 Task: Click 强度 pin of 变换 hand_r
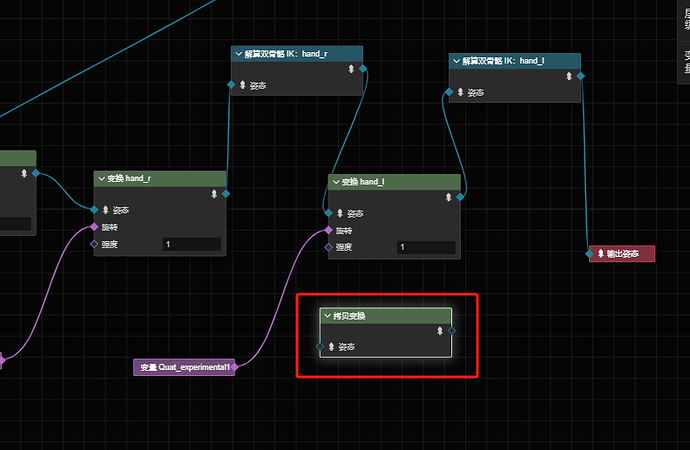point(94,244)
